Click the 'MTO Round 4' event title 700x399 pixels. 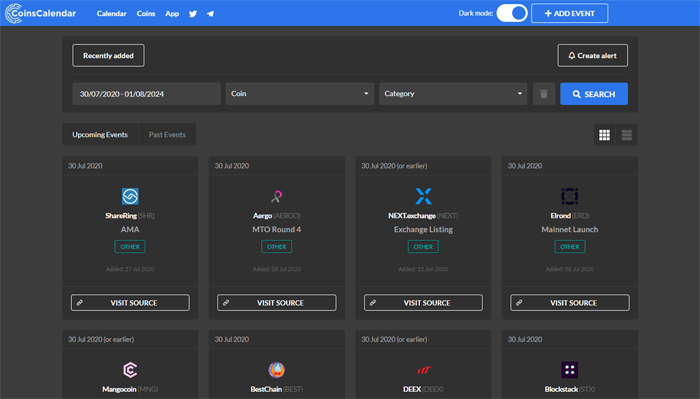point(277,229)
